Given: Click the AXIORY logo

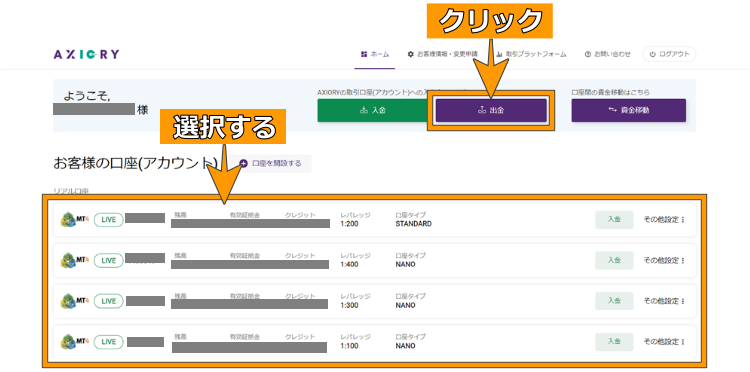Looking at the screenshot, I should 86,55.
